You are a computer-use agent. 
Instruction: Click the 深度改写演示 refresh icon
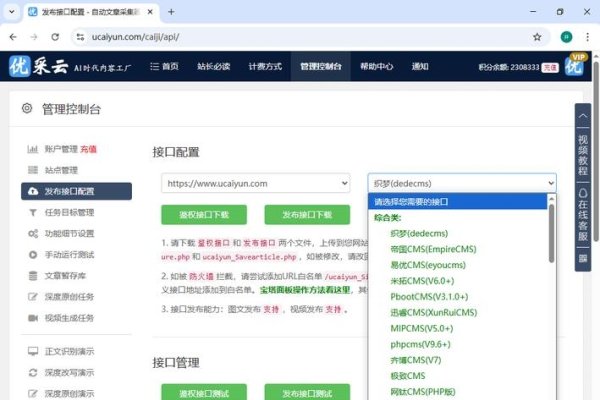tap(33, 372)
